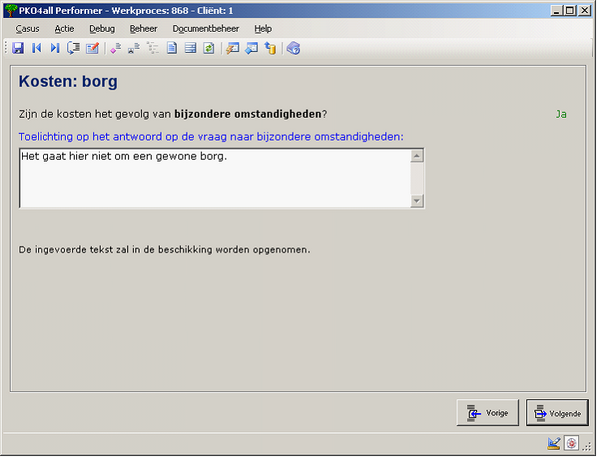Image resolution: width=597 pixels, height=457 pixels.
Task: Click the looped arrow list icon in the toolbar
Action: tap(73, 48)
